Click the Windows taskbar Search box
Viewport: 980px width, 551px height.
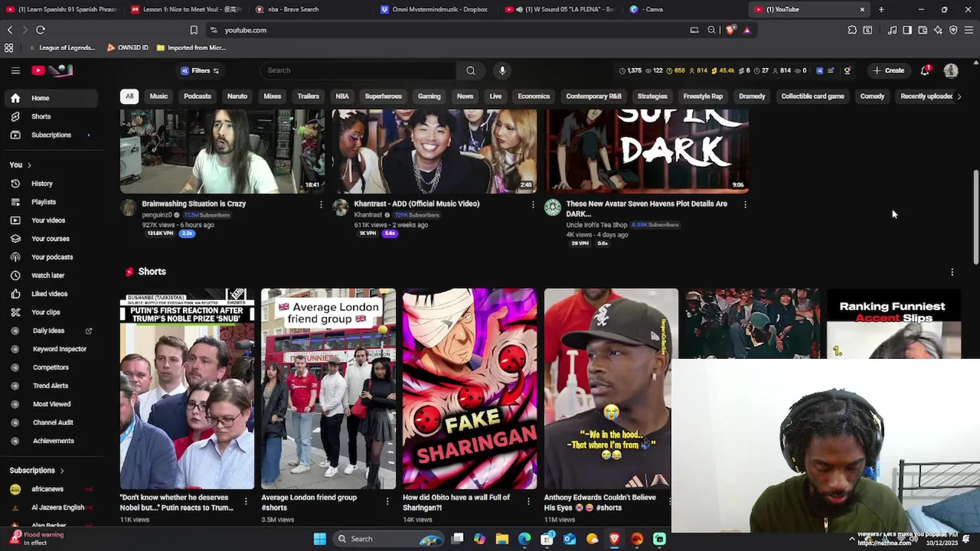(x=390, y=539)
